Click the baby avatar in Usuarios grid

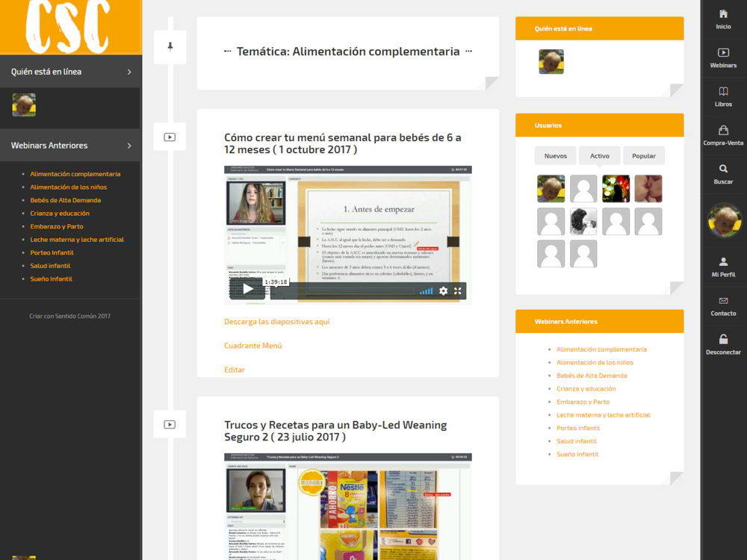click(551, 189)
